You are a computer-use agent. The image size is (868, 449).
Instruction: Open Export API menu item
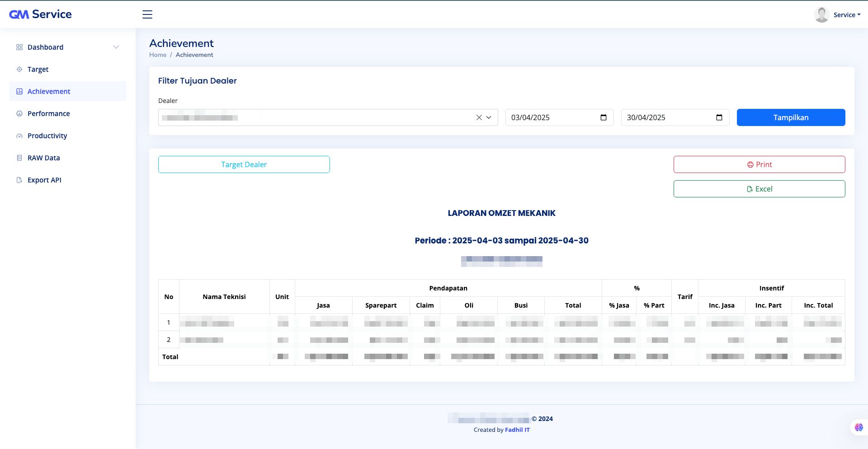(x=68, y=180)
